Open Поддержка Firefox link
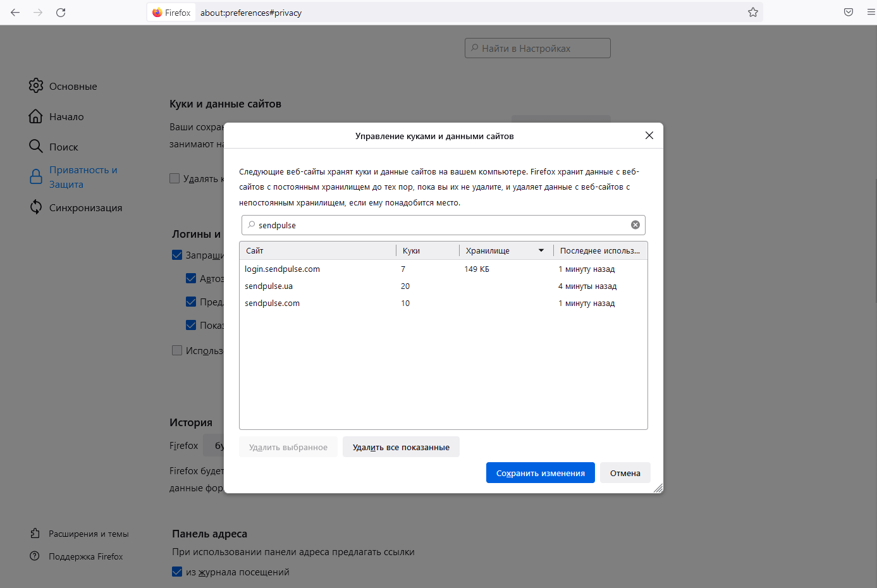Viewport: 877px width, 588px height. [x=77, y=556]
